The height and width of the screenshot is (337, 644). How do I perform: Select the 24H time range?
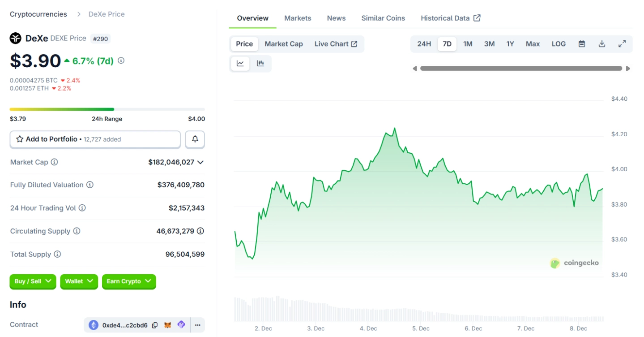tap(424, 44)
